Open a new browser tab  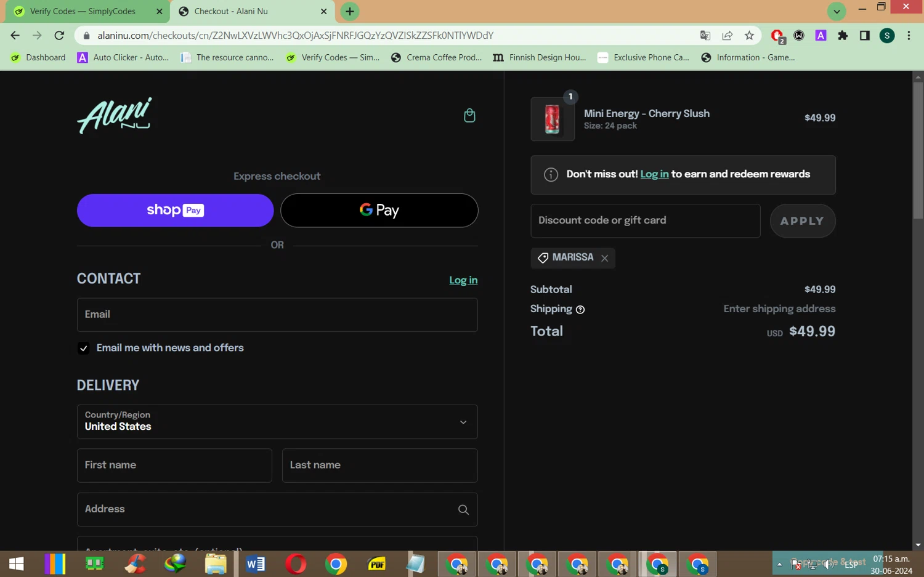coord(350,11)
